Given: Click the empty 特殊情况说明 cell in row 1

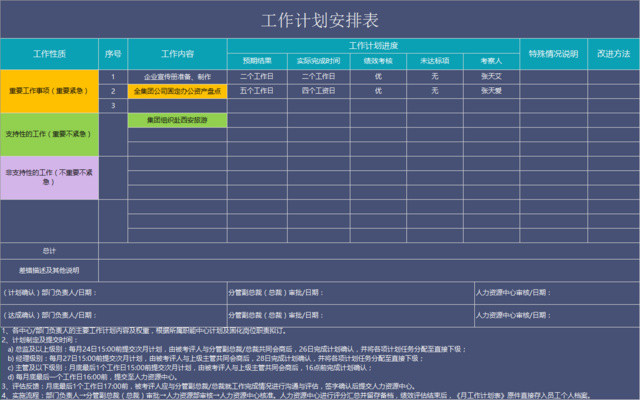Looking at the screenshot, I should point(553,77).
